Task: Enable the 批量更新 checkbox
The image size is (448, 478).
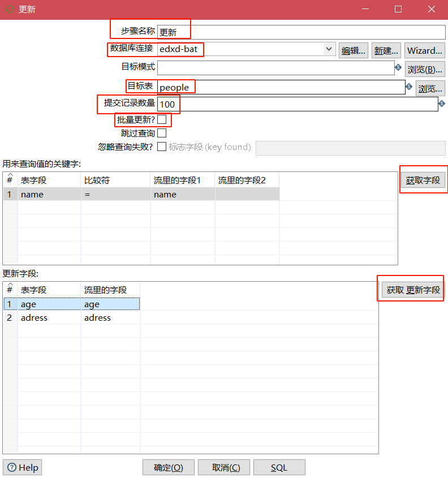Action: pos(162,119)
